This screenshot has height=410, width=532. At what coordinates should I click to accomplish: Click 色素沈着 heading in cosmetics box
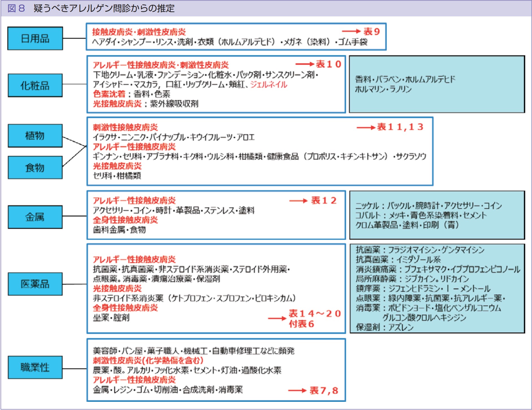pos(109,94)
